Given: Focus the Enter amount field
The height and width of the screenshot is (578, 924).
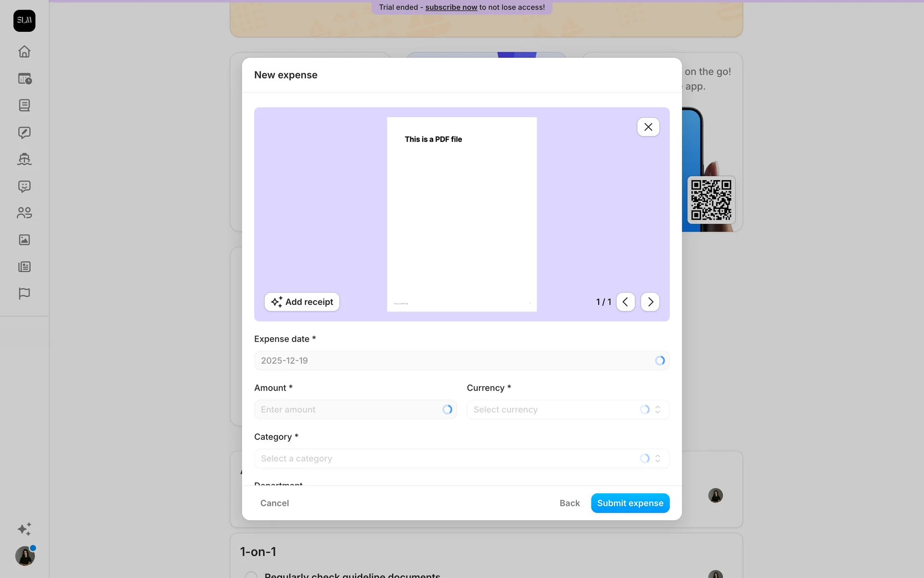Looking at the screenshot, I should (x=355, y=409).
